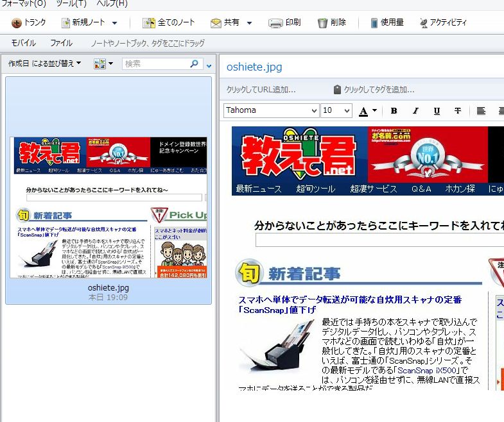
Task: Toggle strikethrough formatting
Action: [458, 111]
